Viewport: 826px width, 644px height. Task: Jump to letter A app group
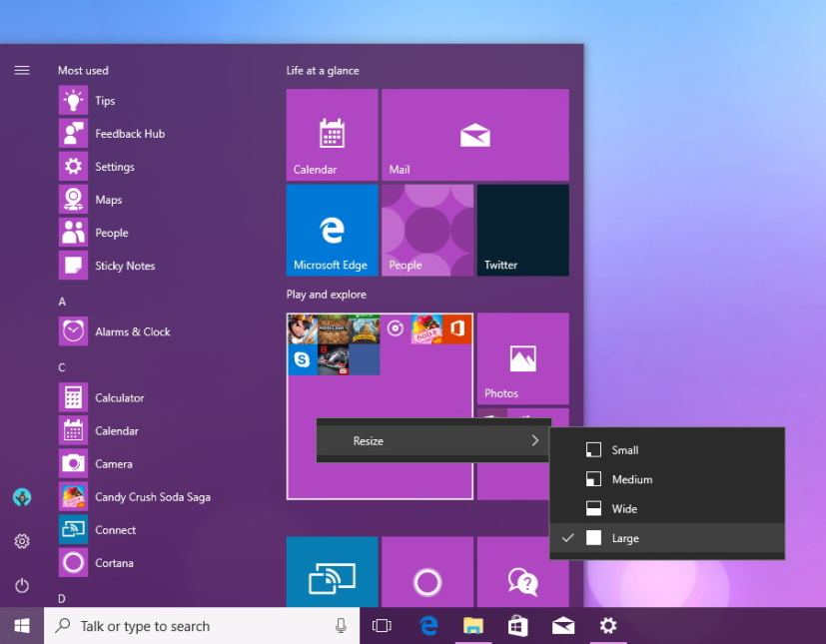(x=62, y=302)
